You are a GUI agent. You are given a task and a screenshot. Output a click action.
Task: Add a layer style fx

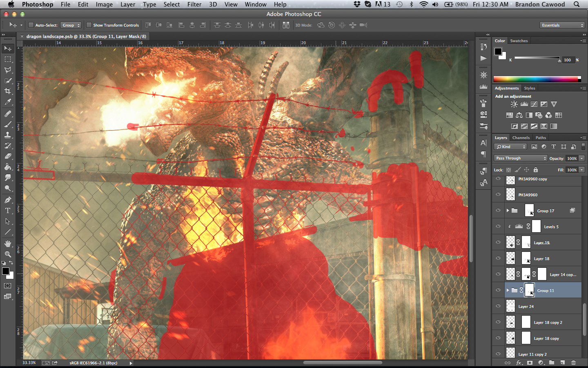point(519,363)
